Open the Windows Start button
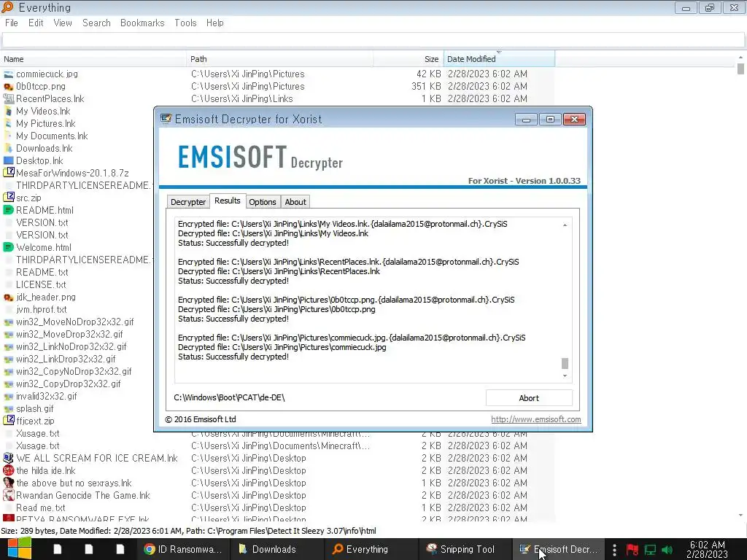The image size is (747, 560). [x=19, y=549]
